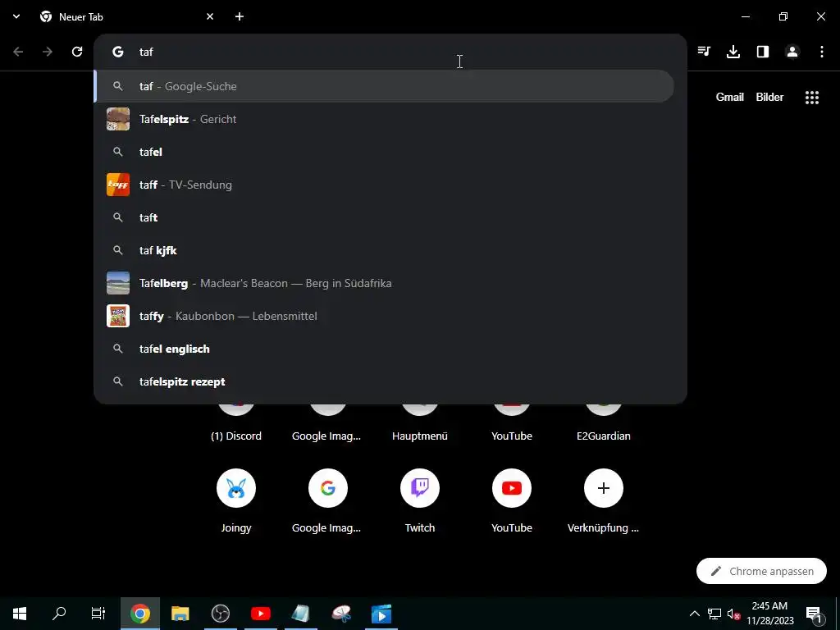This screenshot has height=630, width=840.
Task: Open OBS Studio from the taskbar
Action: point(220,614)
